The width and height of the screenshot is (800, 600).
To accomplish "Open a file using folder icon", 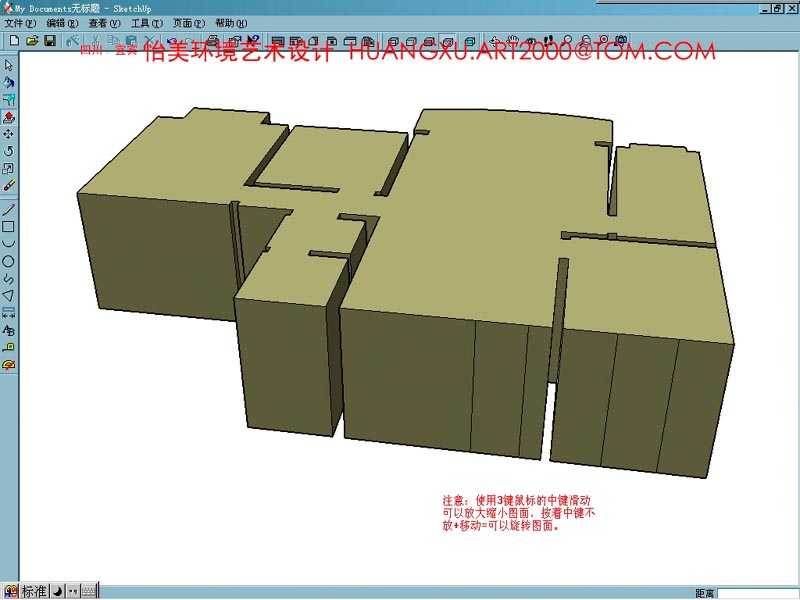I will pyautogui.click(x=32, y=41).
